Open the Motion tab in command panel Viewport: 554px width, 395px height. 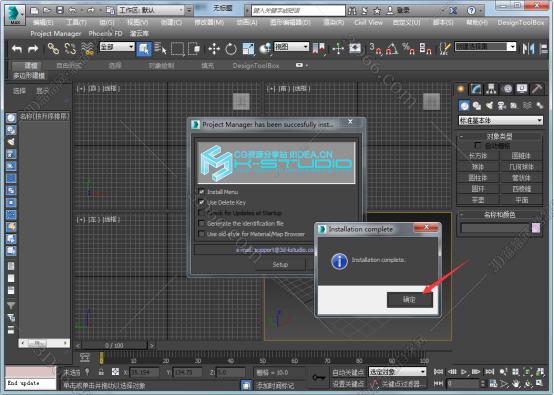(x=507, y=89)
